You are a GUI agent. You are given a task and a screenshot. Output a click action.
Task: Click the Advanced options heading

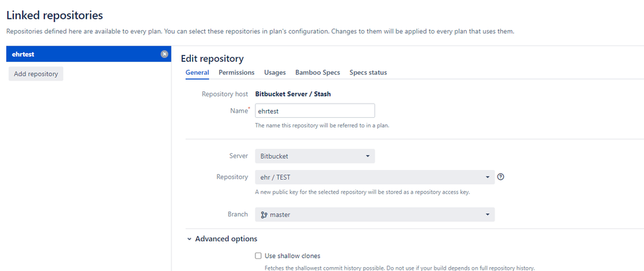(226, 239)
